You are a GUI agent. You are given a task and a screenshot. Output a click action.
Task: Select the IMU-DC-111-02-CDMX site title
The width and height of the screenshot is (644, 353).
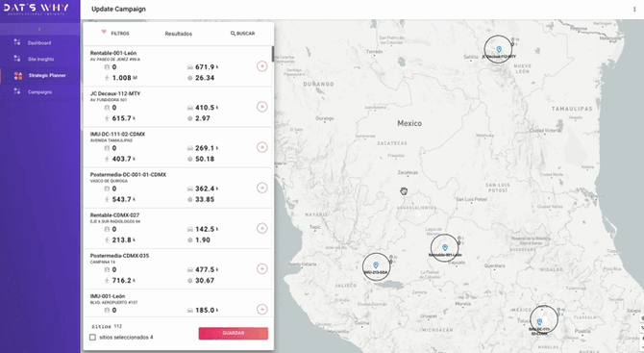pos(117,134)
